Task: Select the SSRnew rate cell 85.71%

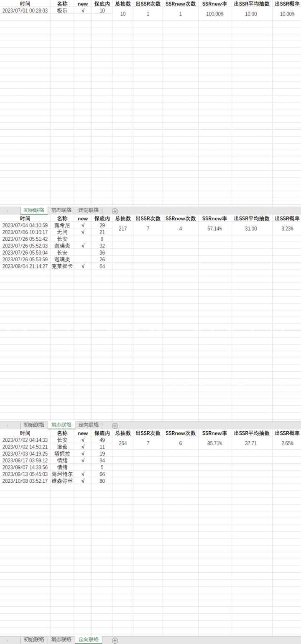Action: pos(214,443)
